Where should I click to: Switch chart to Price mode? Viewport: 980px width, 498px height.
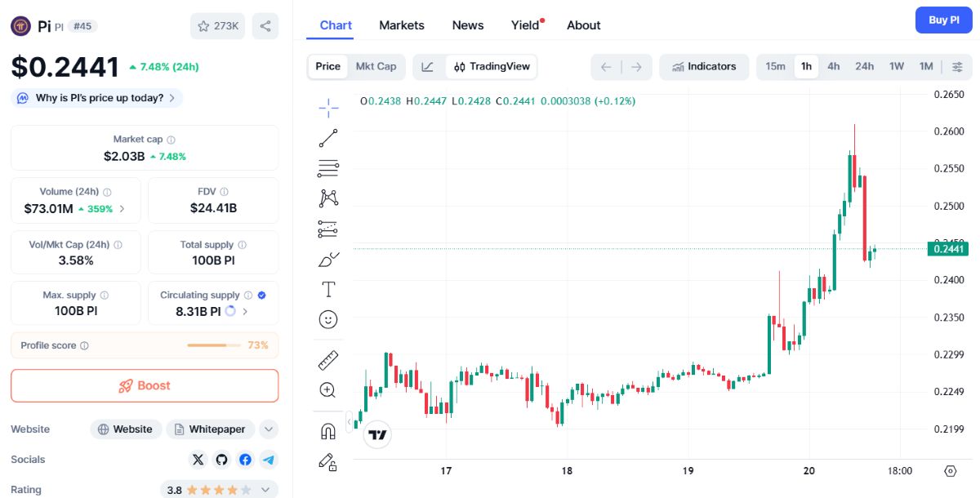[x=328, y=67]
